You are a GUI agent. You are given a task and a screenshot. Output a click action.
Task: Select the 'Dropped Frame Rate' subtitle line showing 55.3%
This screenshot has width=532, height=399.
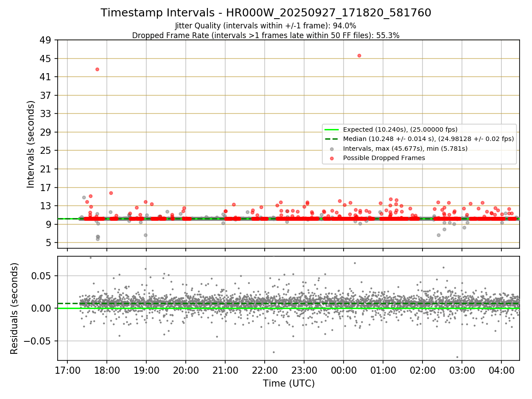tap(266, 35)
